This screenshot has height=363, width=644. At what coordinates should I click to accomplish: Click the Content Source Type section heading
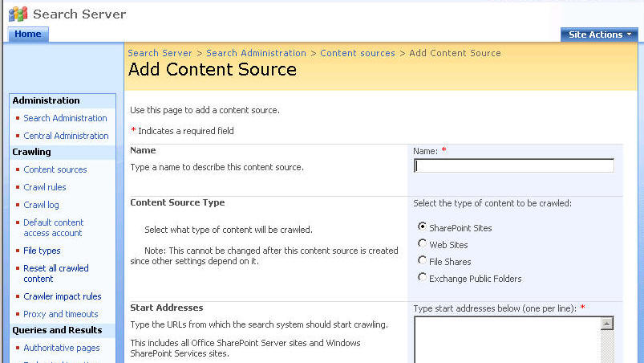177,202
